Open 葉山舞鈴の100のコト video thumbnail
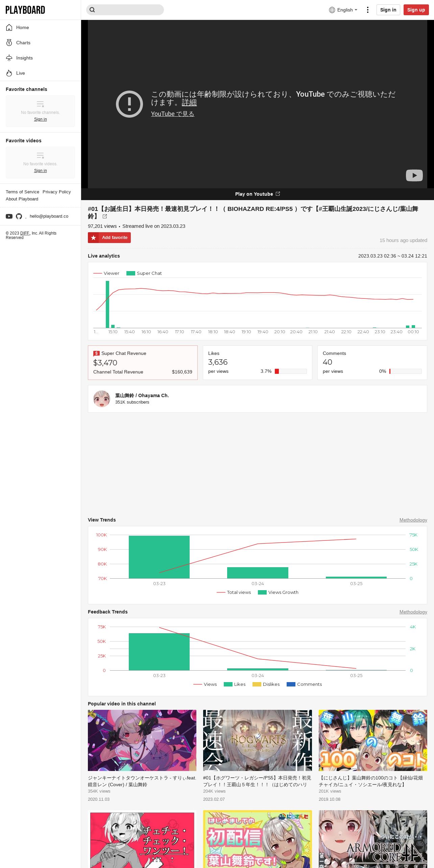The width and height of the screenshot is (434, 868). click(373, 740)
